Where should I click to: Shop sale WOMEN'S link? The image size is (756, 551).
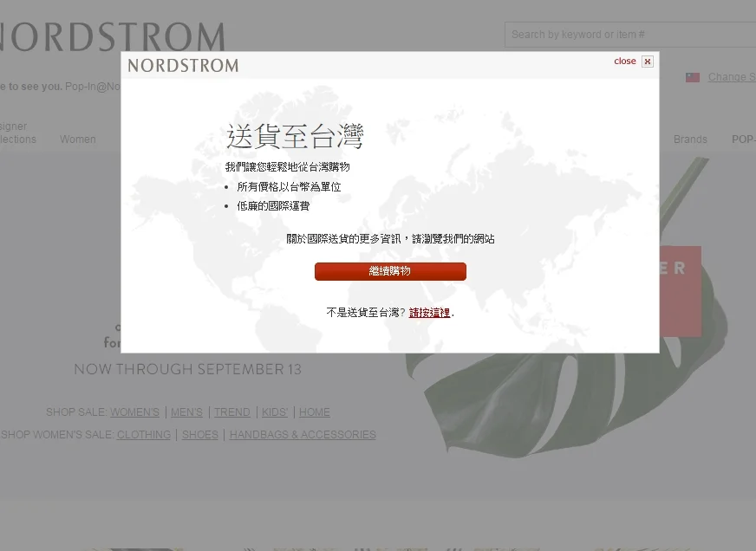(x=134, y=412)
